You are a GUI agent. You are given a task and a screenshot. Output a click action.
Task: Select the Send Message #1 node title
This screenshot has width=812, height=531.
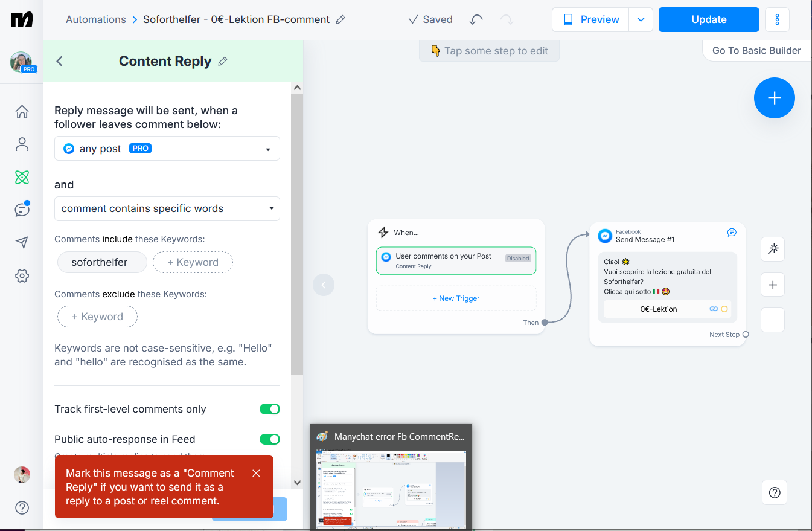coord(645,240)
